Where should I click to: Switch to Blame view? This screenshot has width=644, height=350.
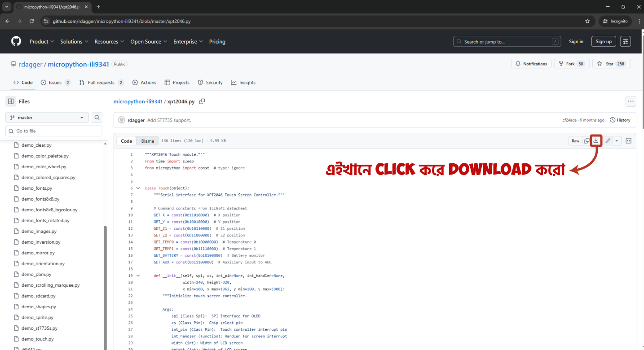[148, 141]
